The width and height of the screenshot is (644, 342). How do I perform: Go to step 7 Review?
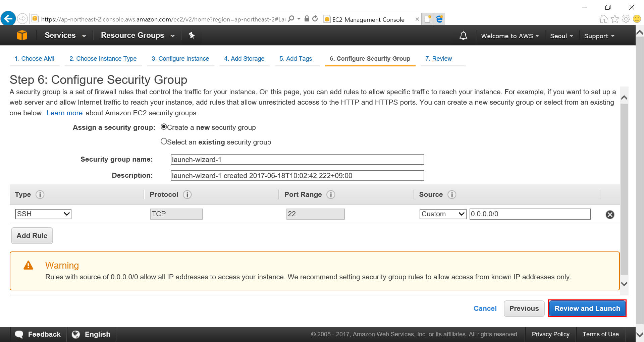(x=439, y=59)
